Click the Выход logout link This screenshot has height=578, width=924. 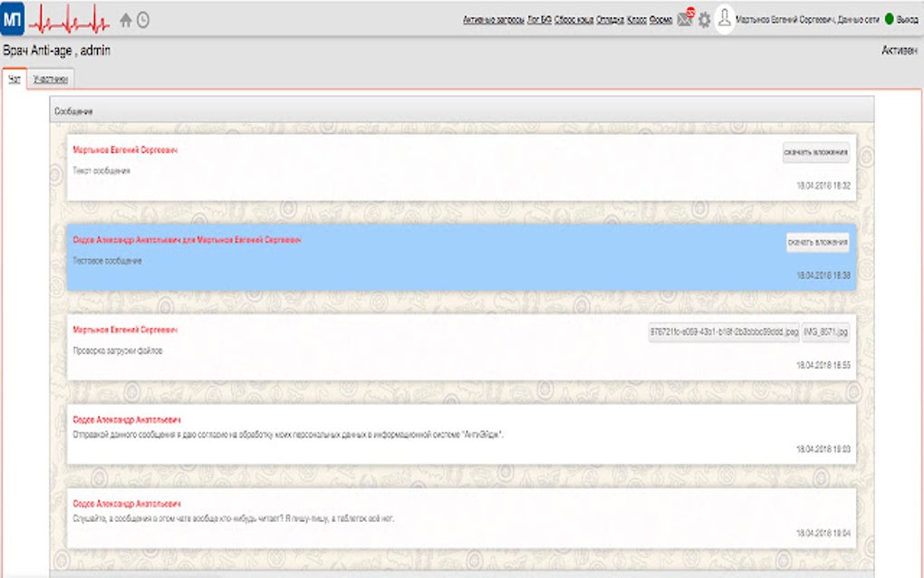(909, 16)
